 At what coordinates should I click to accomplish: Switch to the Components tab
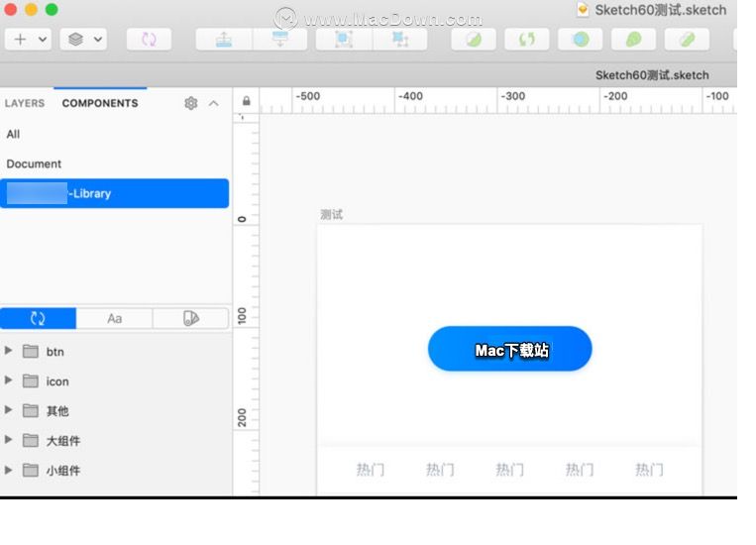(x=100, y=103)
